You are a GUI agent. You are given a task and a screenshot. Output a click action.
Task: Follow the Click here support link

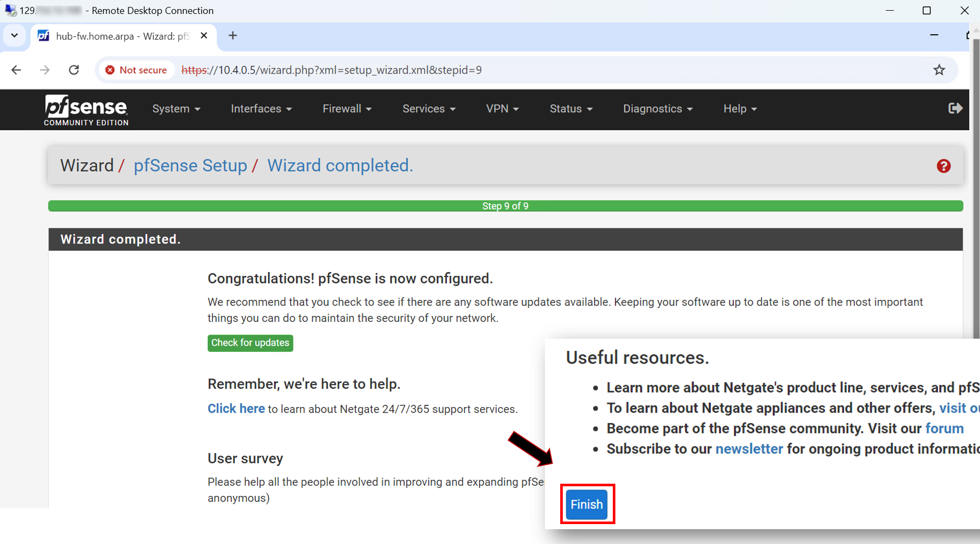pyautogui.click(x=236, y=409)
